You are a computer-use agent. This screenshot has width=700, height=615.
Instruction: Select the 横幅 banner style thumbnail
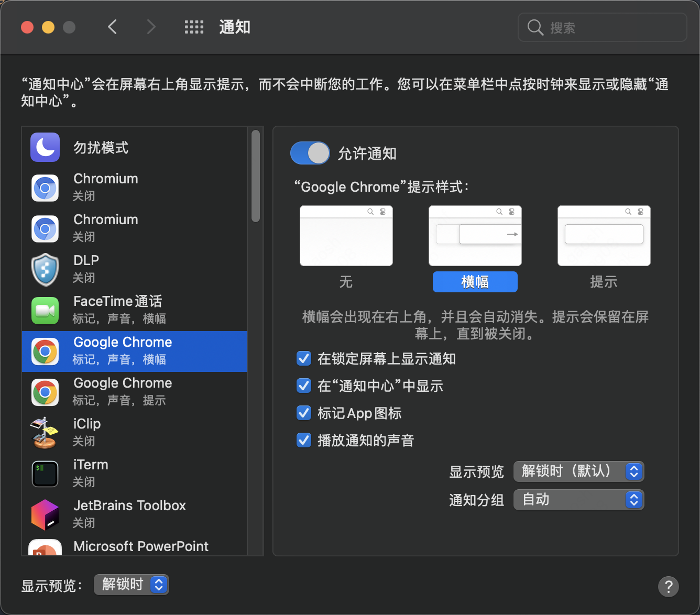[475, 236]
